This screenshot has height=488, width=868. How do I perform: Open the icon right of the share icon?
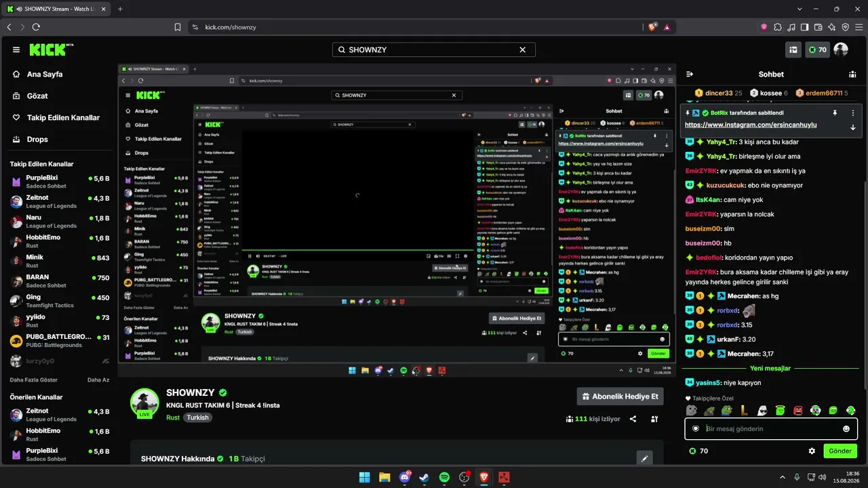(x=654, y=419)
